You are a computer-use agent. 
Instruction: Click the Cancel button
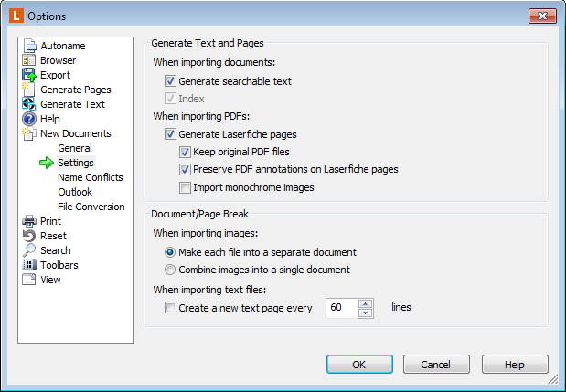(436, 365)
